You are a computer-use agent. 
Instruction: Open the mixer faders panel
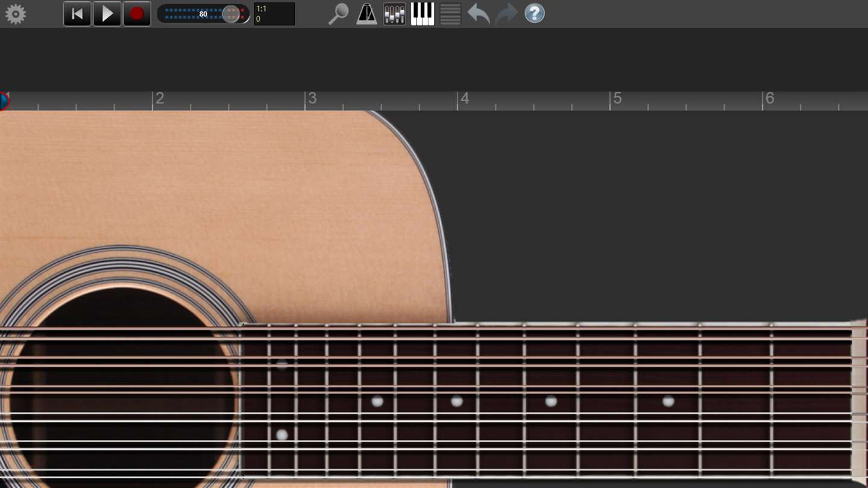[394, 14]
